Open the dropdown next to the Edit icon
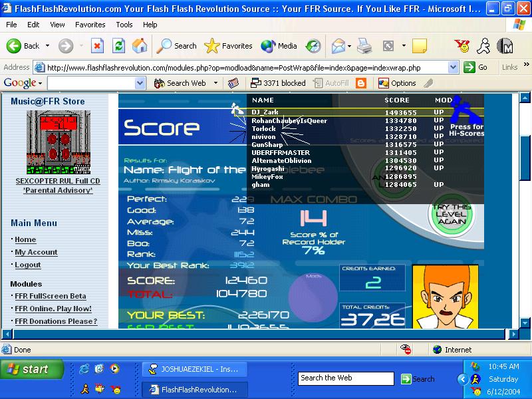The height and width of the screenshot is (399, 532). pos(404,46)
